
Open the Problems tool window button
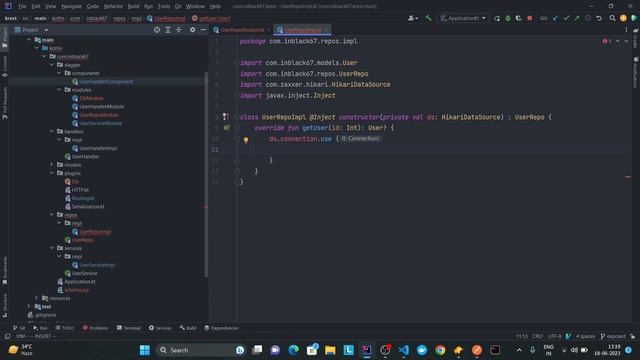coord(95,328)
